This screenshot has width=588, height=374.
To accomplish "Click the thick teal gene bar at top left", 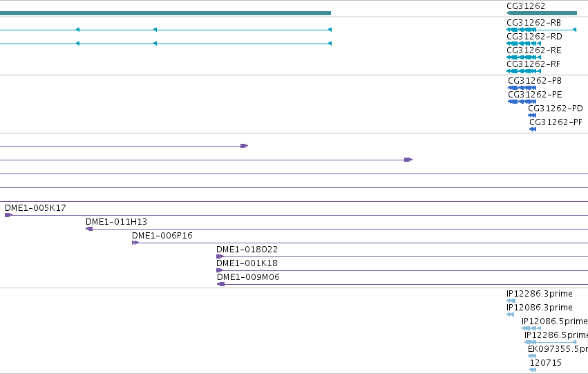I will [x=165, y=13].
